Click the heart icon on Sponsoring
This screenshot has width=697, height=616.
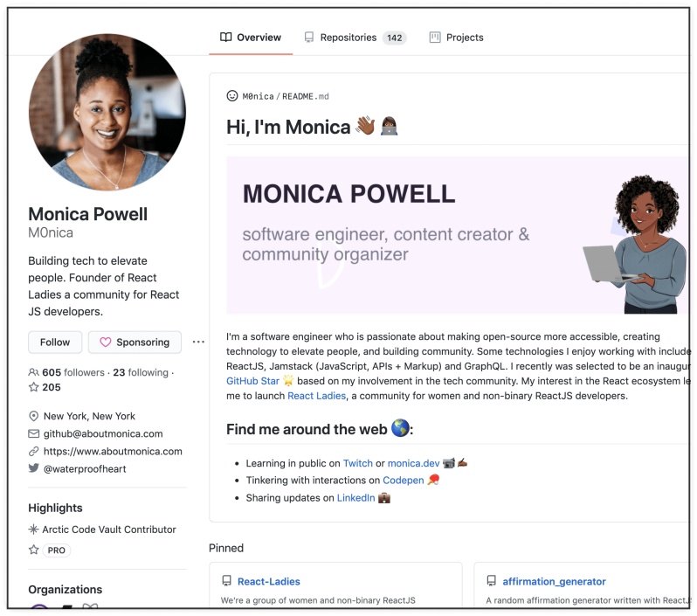coord(106,342)
